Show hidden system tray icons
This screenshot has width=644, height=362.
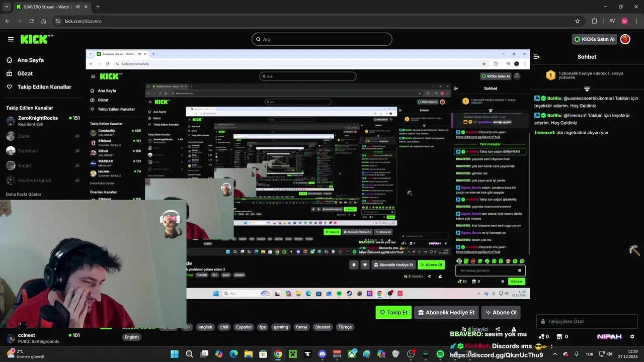[555, 354]
